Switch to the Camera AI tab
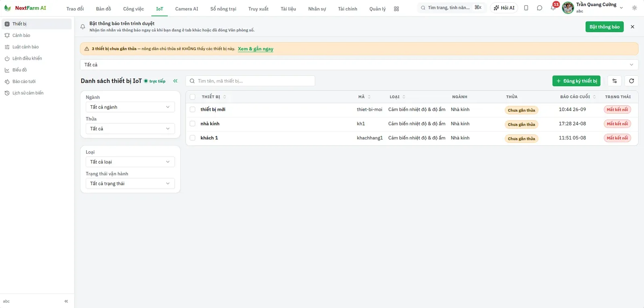This screenshot has width=644, height=308. point(187,9)
